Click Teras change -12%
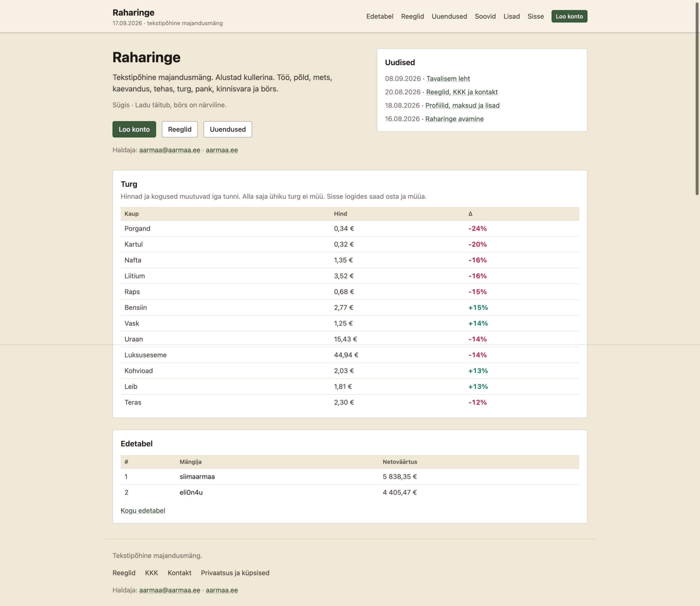700x606 pixels. click(x=477, y=403)
